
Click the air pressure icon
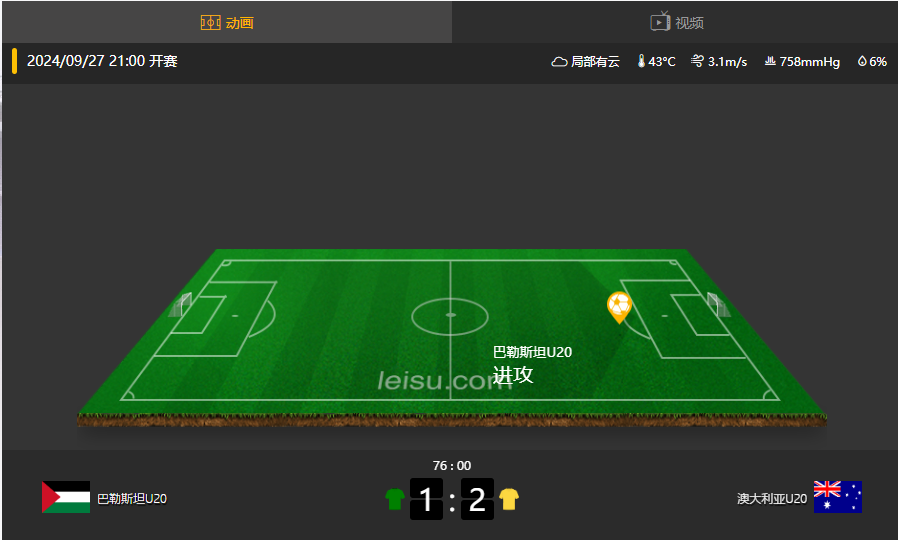(770, 61)
